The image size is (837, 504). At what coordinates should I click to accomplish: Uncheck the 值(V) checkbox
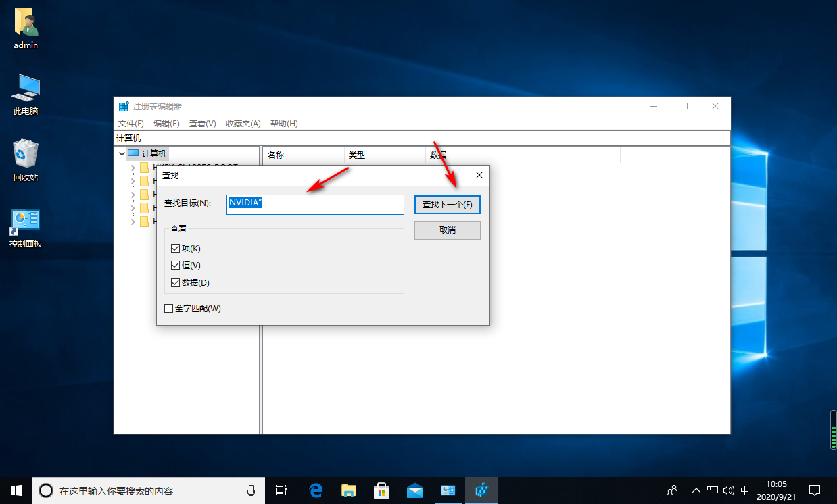(176, 266)
